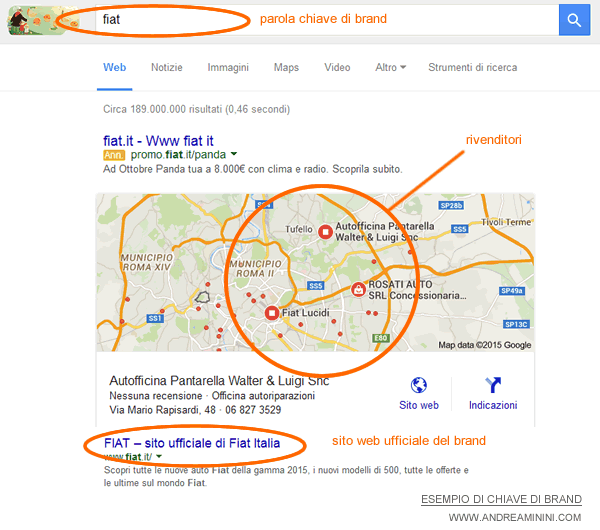Open FIAT sito ufficiale di Fiat Italia
This screenshot has height=530, width=600.
pos(192,443)
